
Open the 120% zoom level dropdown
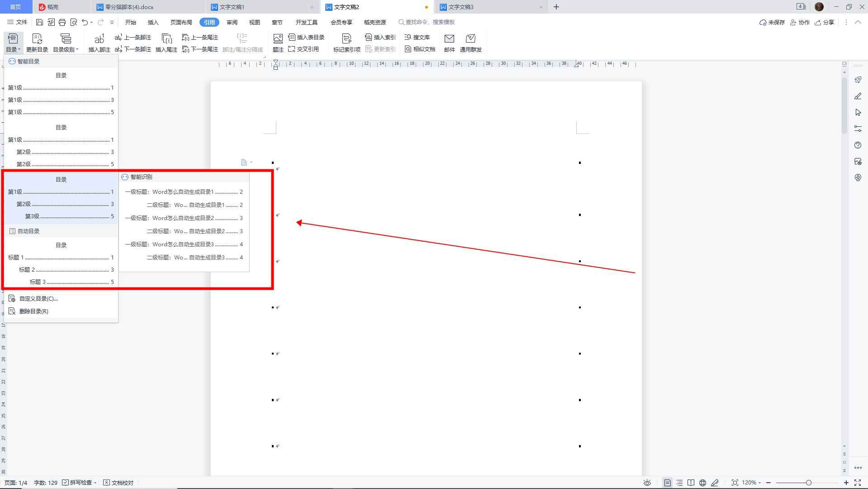(x=752, y=483)
